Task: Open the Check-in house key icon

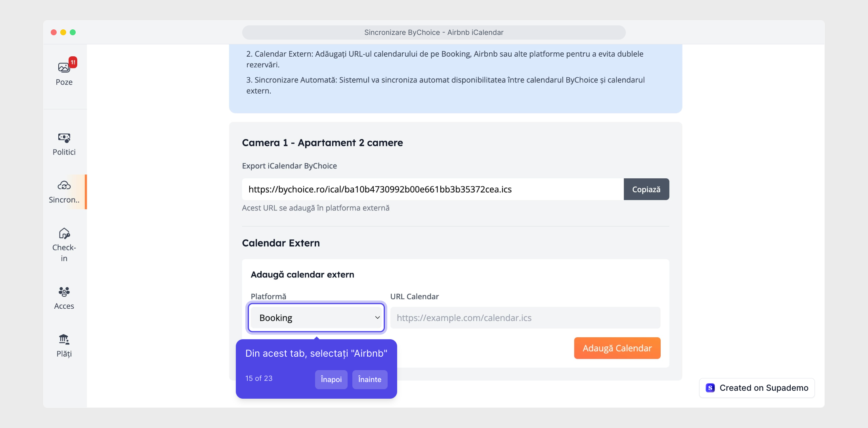Action: tap(64, 233)
